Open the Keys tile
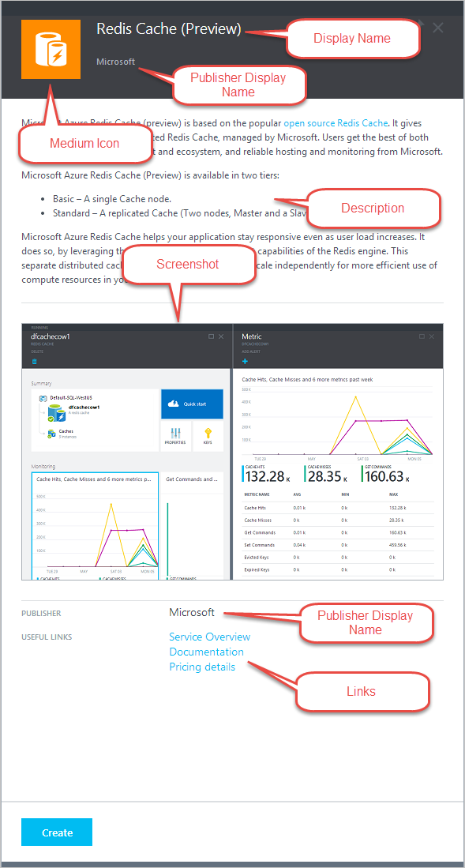The width and height of the screenshot is (465, 868). pyautogui.click(x=208, y=436)
